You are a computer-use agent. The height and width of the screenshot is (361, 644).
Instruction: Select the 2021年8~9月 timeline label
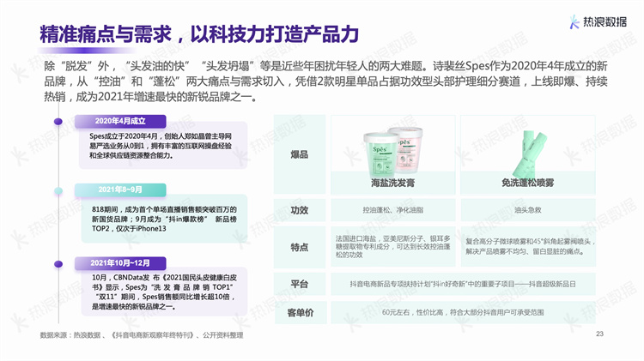(x=120, y=190)
